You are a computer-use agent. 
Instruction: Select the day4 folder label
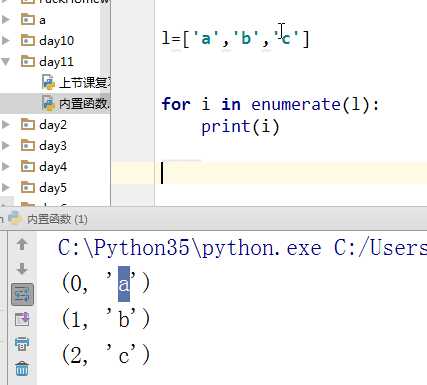click(x=53, y=167)
